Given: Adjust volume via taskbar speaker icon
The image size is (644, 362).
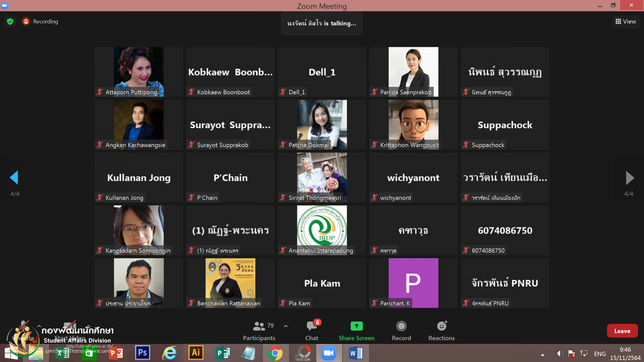Looking at the screenshot, I should coord(559,354).
